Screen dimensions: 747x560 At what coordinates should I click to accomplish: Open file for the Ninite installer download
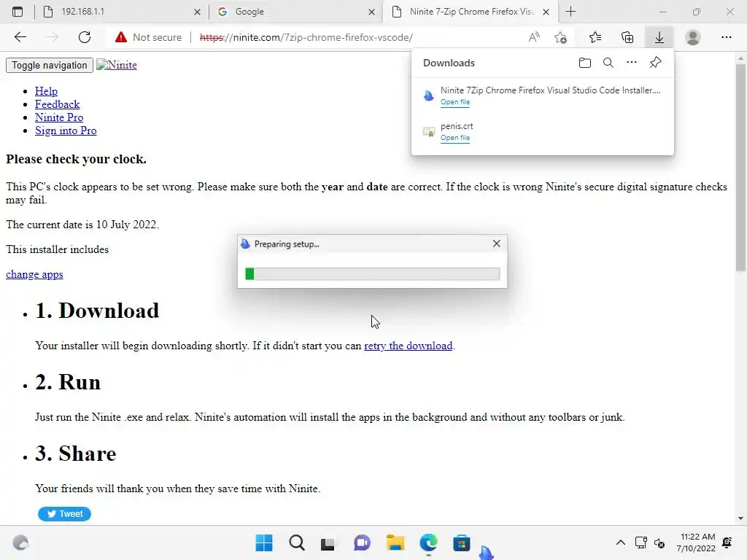point(455,102)
